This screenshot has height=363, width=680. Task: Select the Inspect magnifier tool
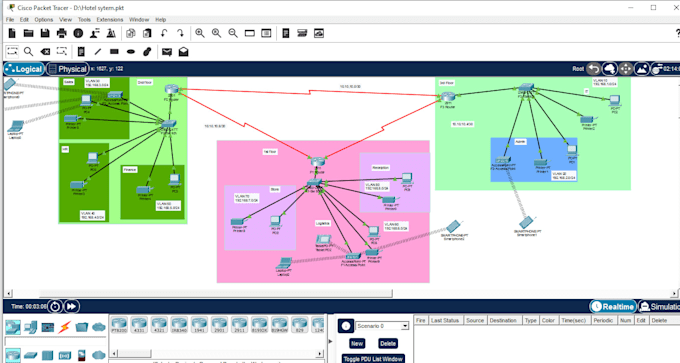[x=29, y=52]
